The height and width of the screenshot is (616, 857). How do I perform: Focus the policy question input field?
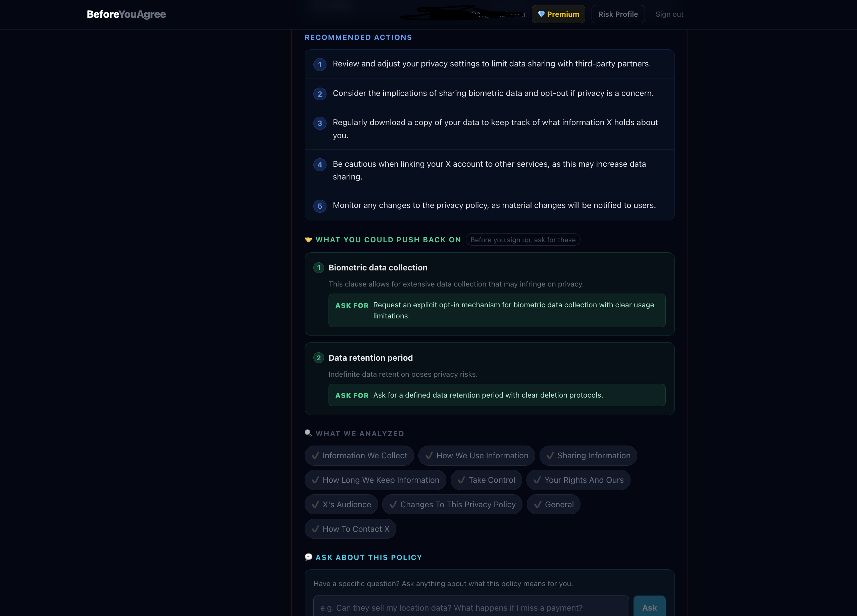coord(471,607)
